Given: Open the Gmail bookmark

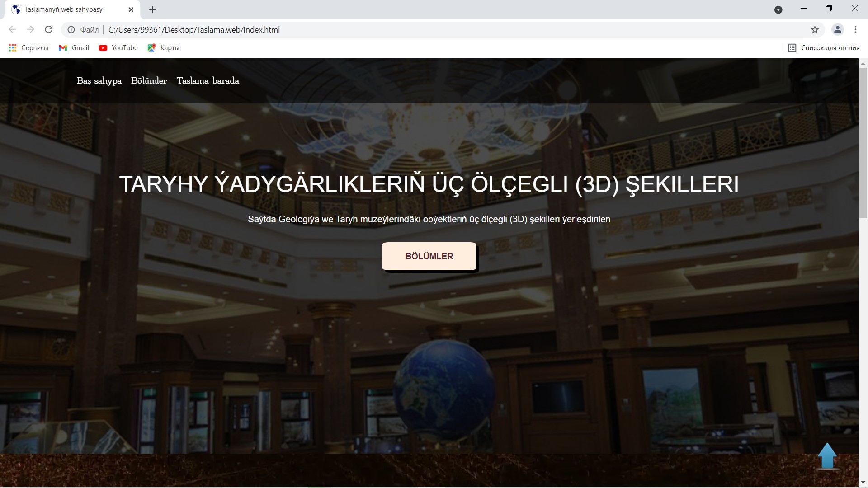Looking at the screenshot, I should [74, 48].
